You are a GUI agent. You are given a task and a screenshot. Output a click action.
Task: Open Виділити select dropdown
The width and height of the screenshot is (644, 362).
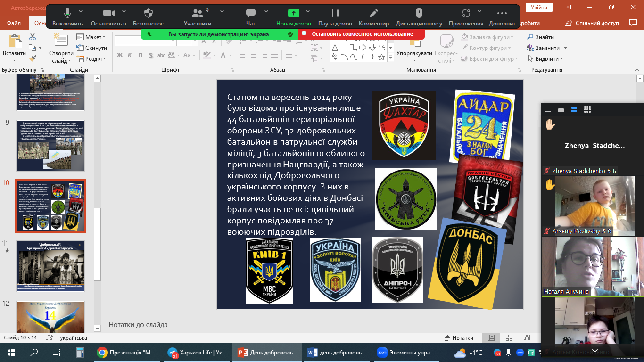(545, 59)
